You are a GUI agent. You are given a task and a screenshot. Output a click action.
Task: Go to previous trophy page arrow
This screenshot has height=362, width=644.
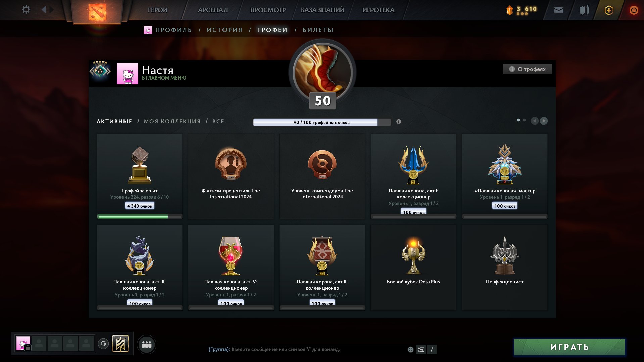coord(535,121)
